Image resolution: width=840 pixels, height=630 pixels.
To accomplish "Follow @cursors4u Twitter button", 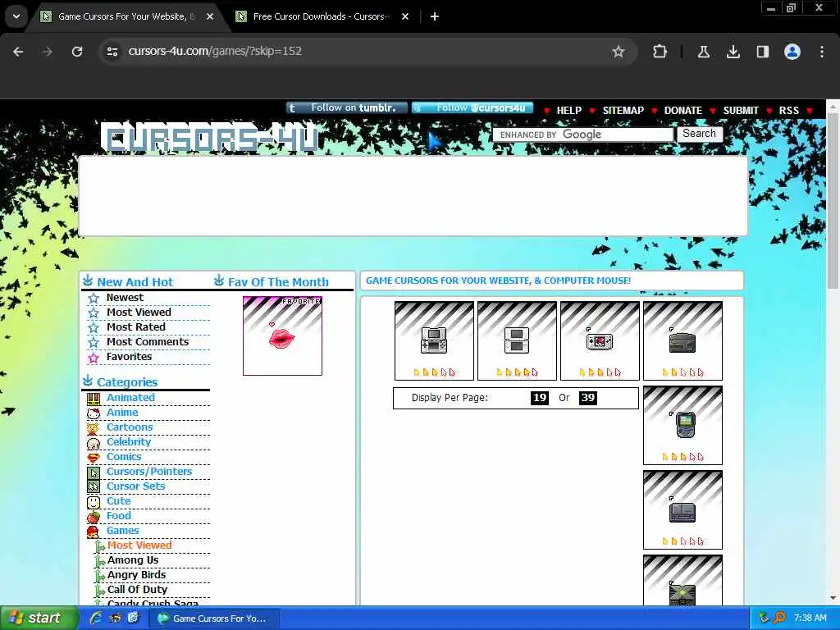I will tap(472, 107).
